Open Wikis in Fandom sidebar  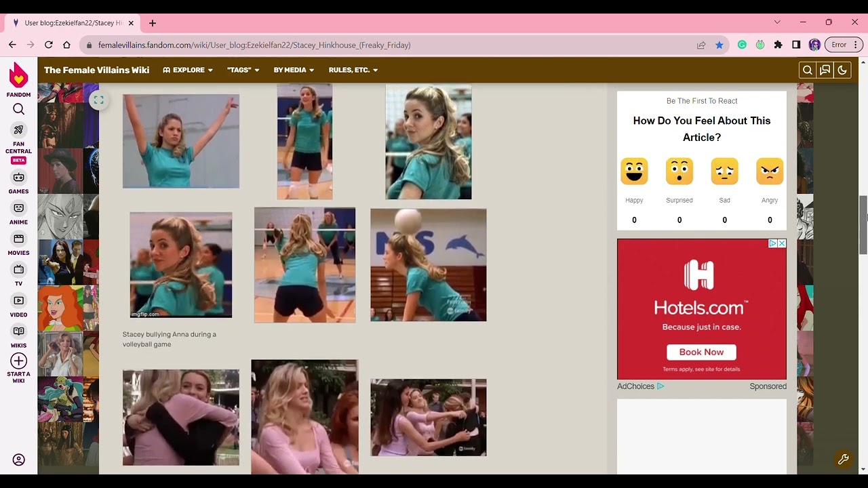[x=18, y=337]
